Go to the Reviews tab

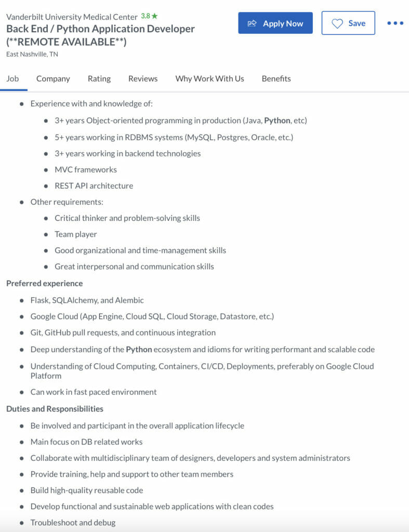click(x=143, y=78)
